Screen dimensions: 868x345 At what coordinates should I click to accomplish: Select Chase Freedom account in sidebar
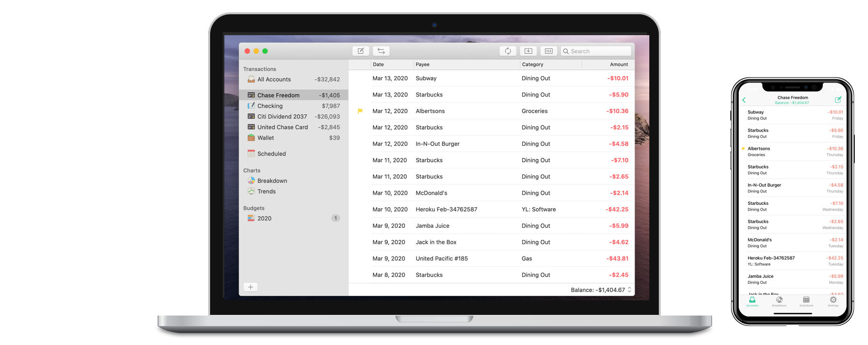click(x=293, y=95)
